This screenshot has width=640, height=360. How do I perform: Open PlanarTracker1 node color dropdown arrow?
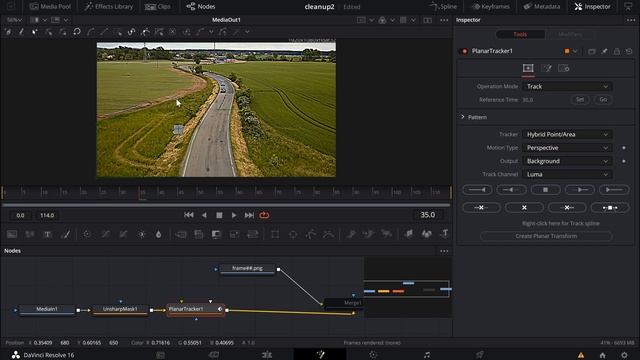pyautogui.click(x=575, y=51)
